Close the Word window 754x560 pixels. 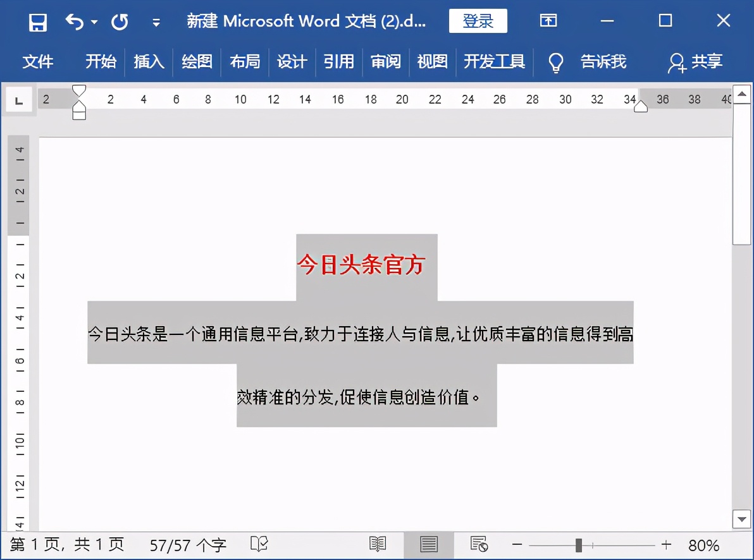723,21
